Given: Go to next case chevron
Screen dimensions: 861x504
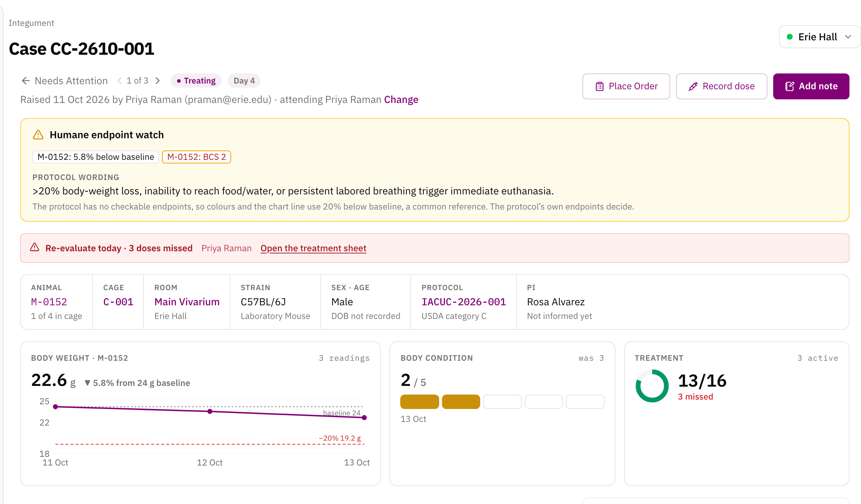Looking at the screenshot, I should (x=158, y=81).
